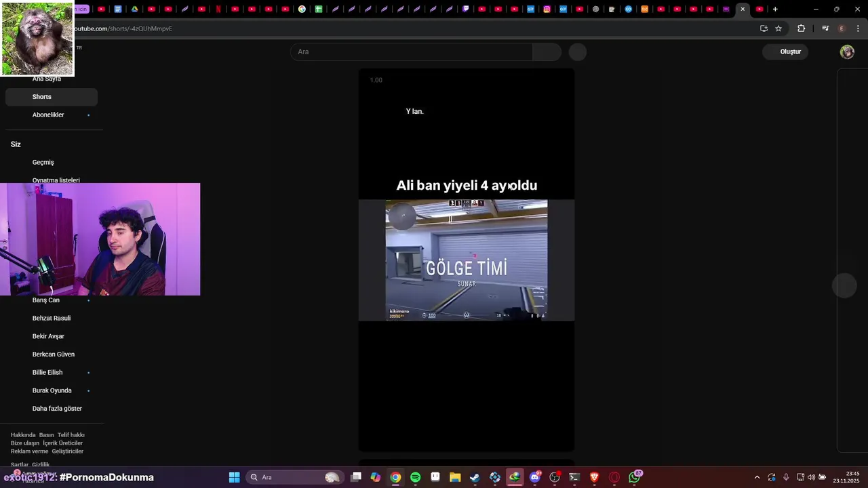Click the Telif hakkı footer link

(x=71, y=435)
